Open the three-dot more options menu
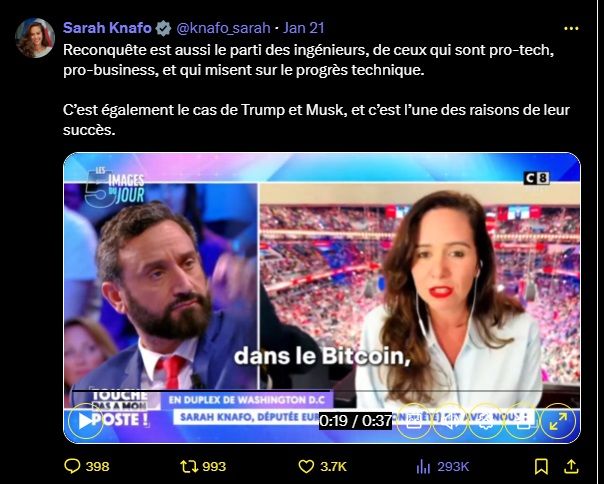 pos(571,28)
